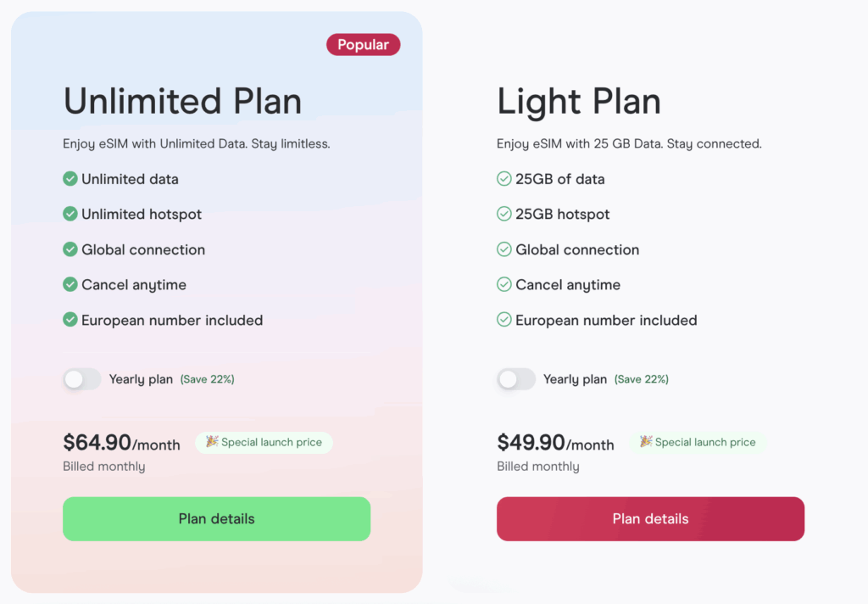Click the European number included check icon on Light Plan
The height and width of the screenshot is (604, 868).
tap(504, 320)
